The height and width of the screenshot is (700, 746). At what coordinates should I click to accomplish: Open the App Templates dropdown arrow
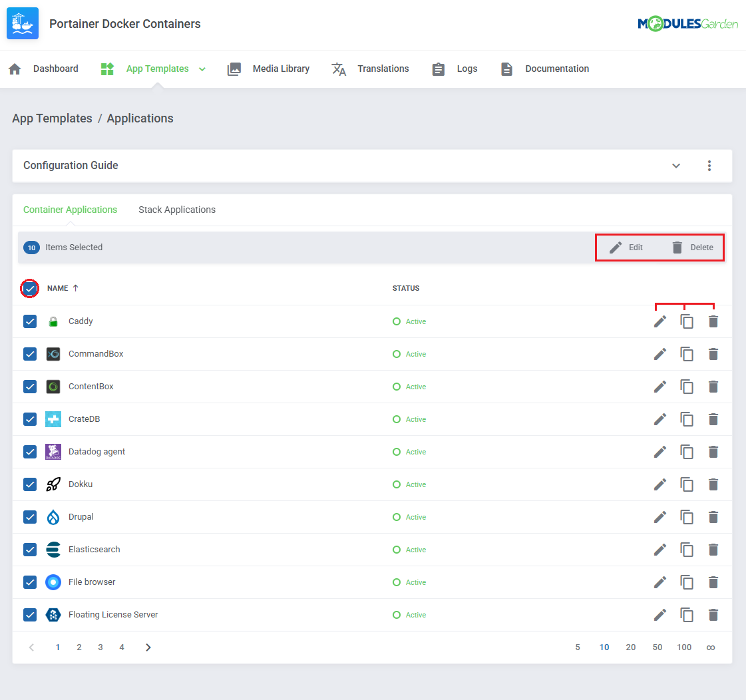pyautogui.click(x=202, y=69)
